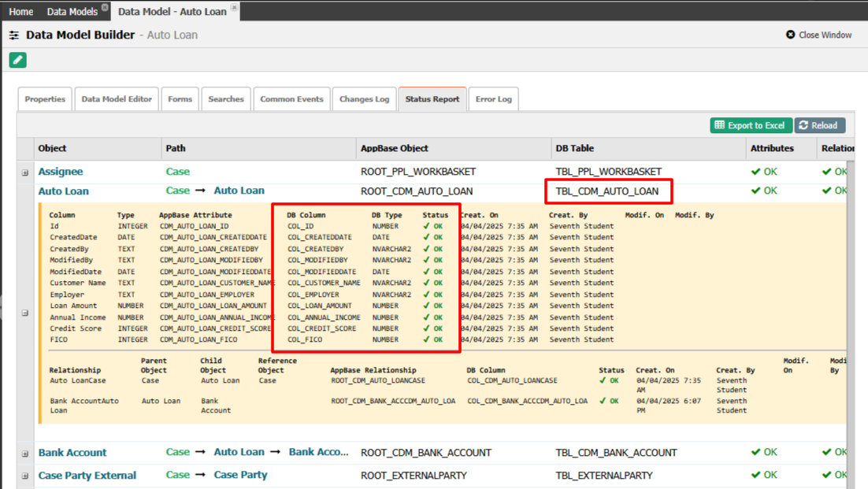
Task: Click the Data Model Builder settings sliders icon
Action: pos(14,35)
